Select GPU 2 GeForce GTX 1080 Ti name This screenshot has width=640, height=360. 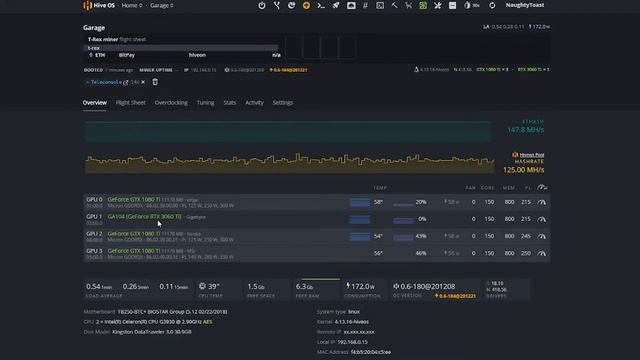(x=133, y=233)
